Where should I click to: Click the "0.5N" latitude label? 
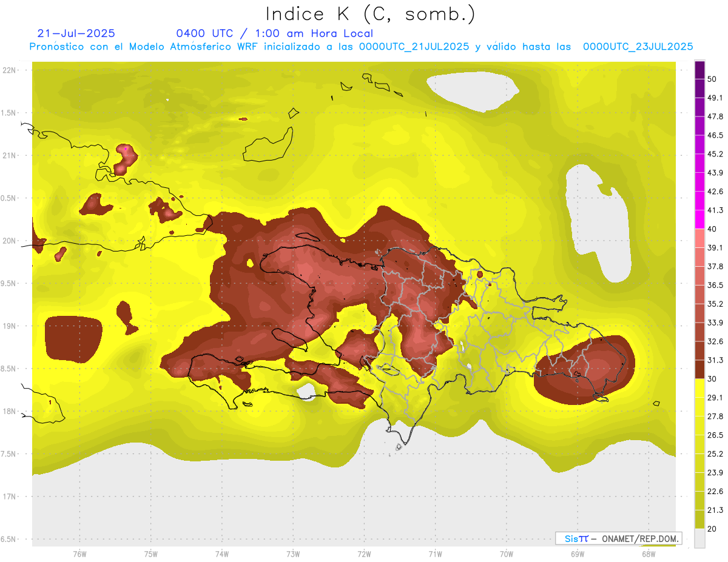click(8, 198)
